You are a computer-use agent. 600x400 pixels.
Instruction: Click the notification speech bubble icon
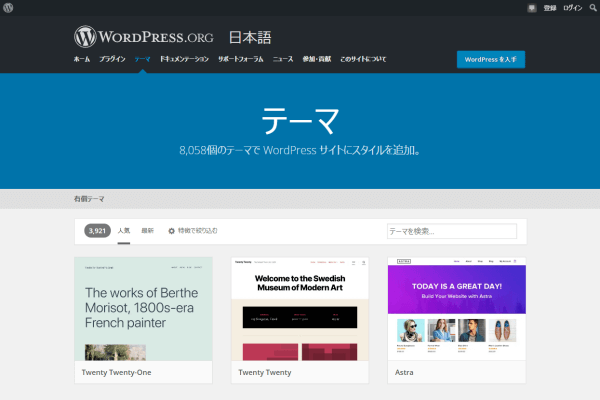(x=532, y=8)
